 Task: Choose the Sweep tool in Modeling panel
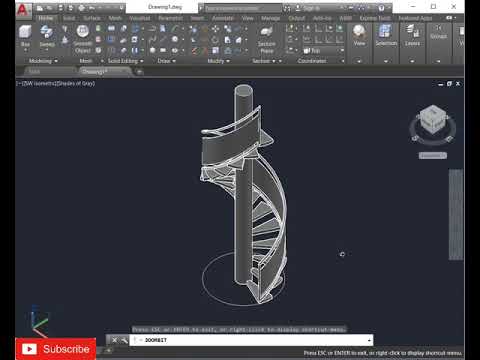pos(47,36)
